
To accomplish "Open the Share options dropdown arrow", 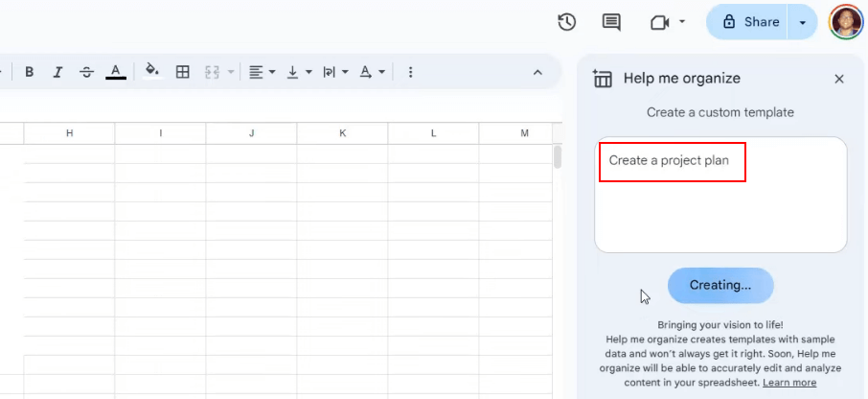I will click(803, 22).
